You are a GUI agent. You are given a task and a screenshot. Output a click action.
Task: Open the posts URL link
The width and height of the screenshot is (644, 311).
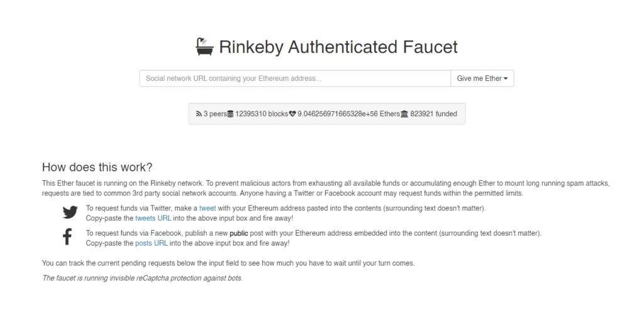coord(151,243)
